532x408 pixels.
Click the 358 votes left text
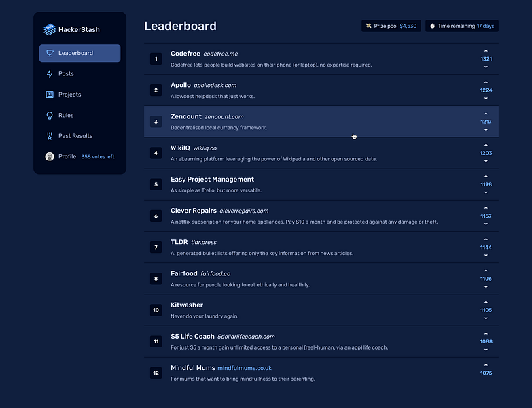click(98, 157)
